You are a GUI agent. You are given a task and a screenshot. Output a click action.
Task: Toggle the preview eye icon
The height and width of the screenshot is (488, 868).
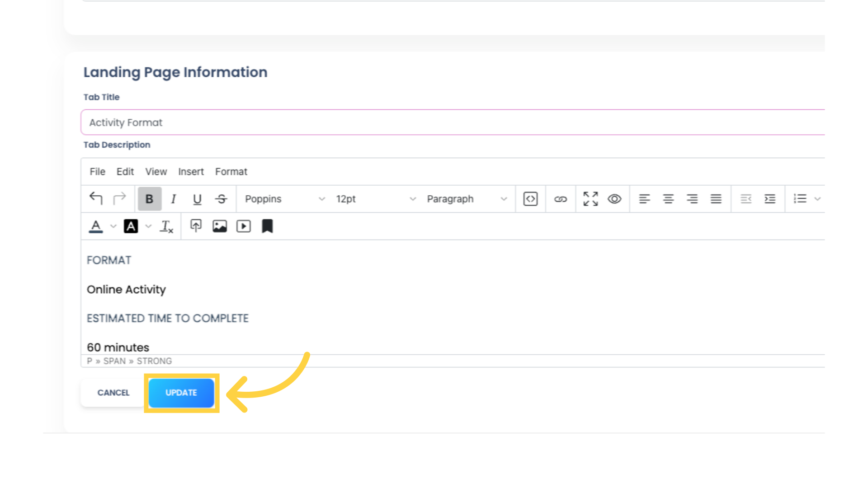(x=615, y=198)
